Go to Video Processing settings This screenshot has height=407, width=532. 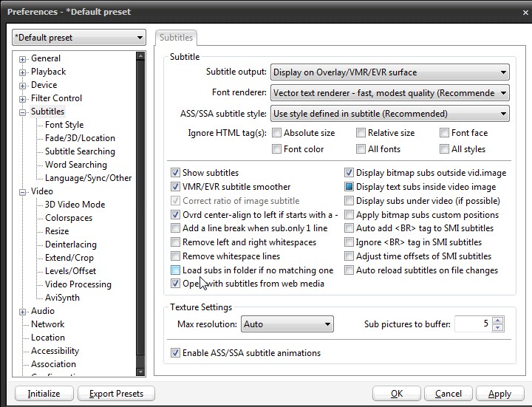78,285
